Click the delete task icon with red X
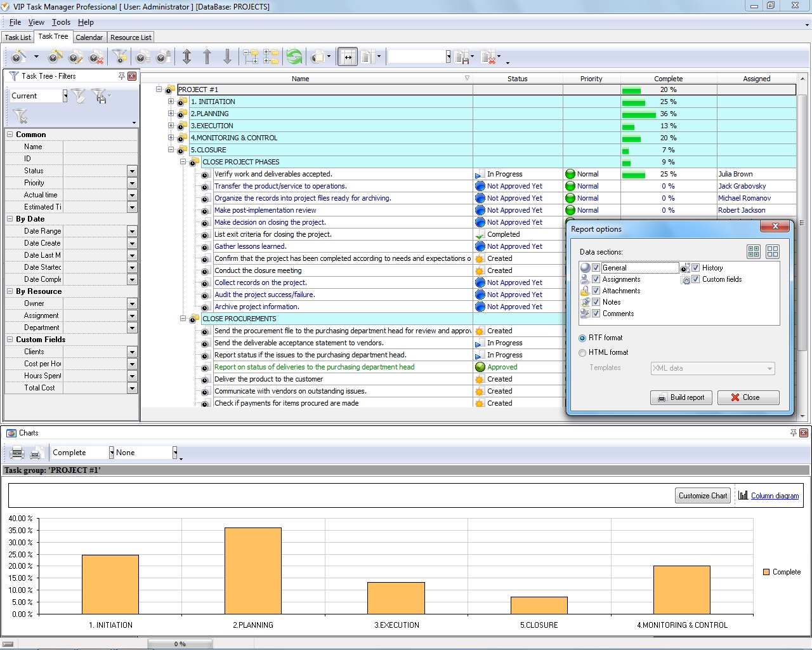Screen dimensions: 812x650 pos(96,58)
